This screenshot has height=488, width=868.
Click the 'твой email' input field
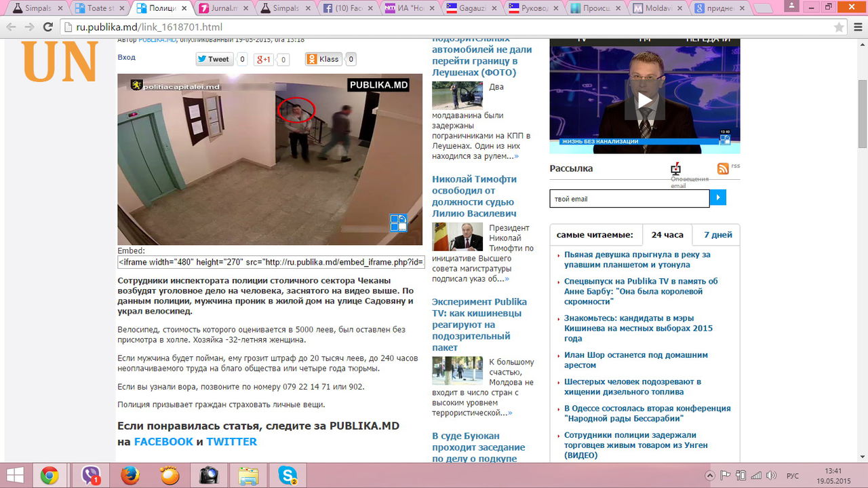tap(629, 199)
